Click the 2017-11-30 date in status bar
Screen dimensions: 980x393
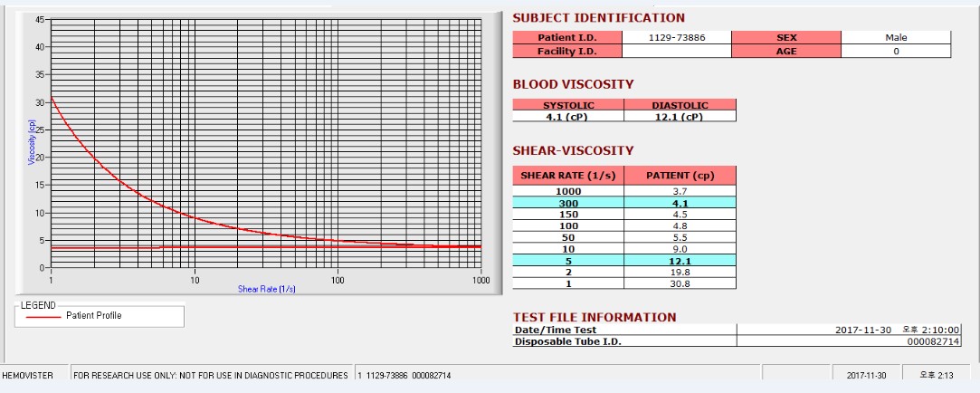tap(866, 376)
